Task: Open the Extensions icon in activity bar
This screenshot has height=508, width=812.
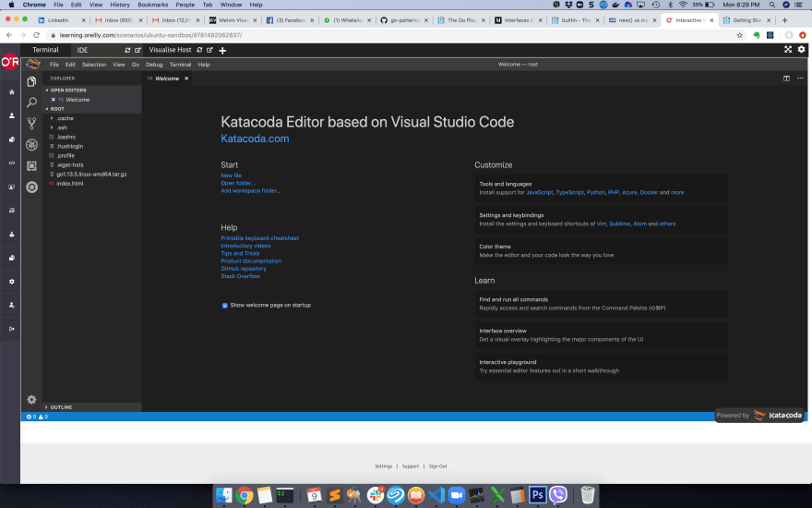Action: point(31,166)
